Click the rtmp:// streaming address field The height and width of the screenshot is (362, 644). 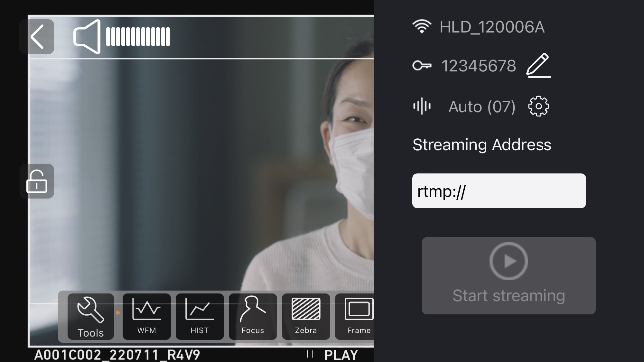(x=499, y=191)
